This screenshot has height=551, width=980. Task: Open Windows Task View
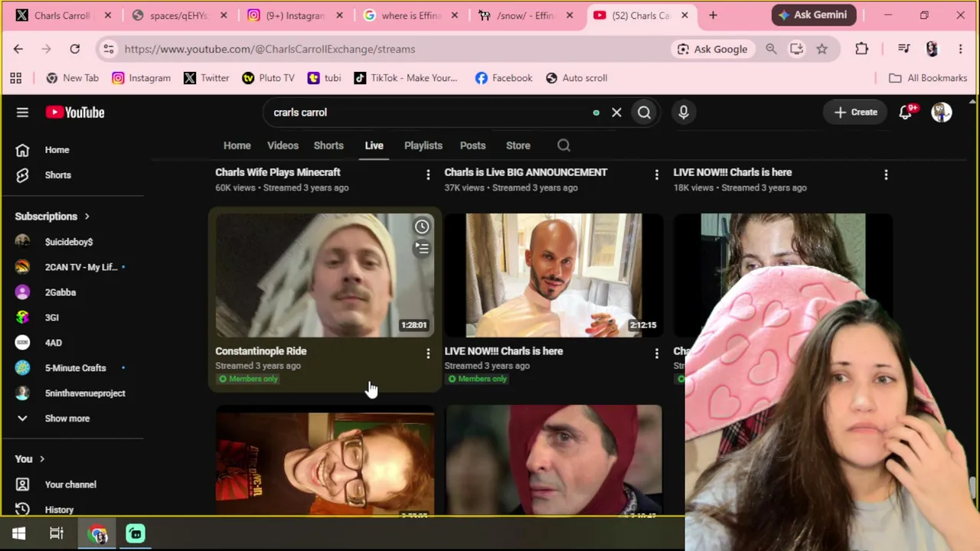[x=57, y=533]
